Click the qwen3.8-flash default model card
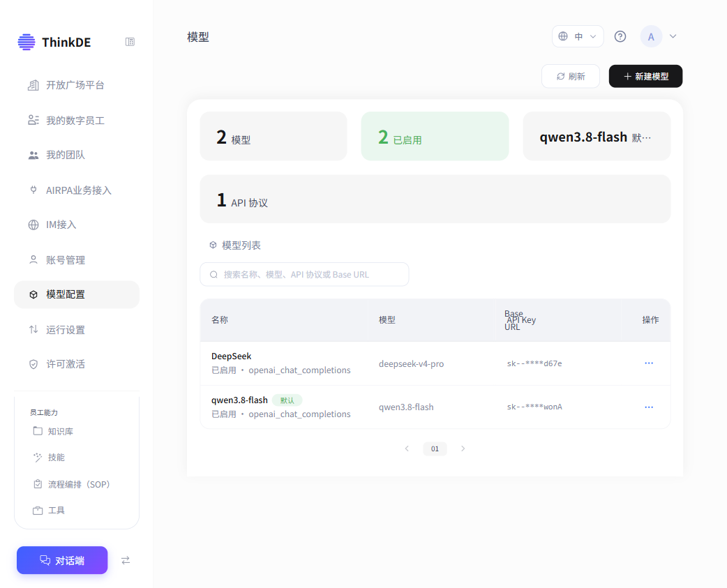Image resolution: width=727 pixels, height=588 pixels. click(x=597, y=136)
